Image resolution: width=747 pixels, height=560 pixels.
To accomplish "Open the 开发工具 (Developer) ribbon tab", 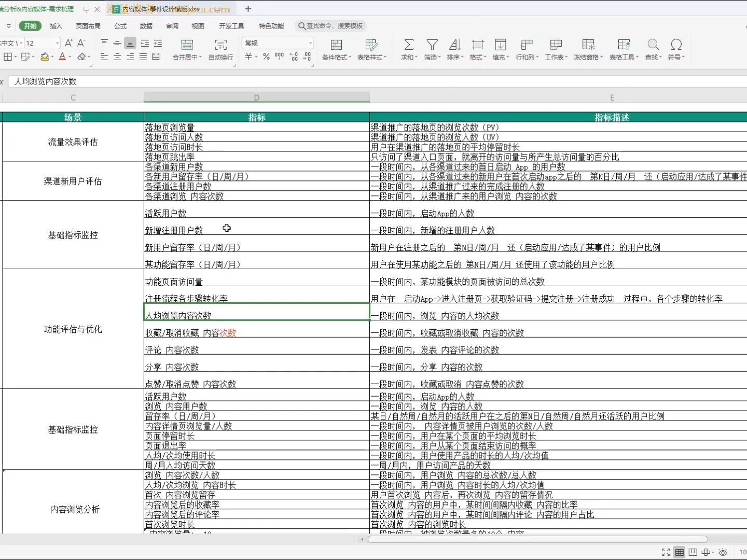I will [x=231, y=26].
